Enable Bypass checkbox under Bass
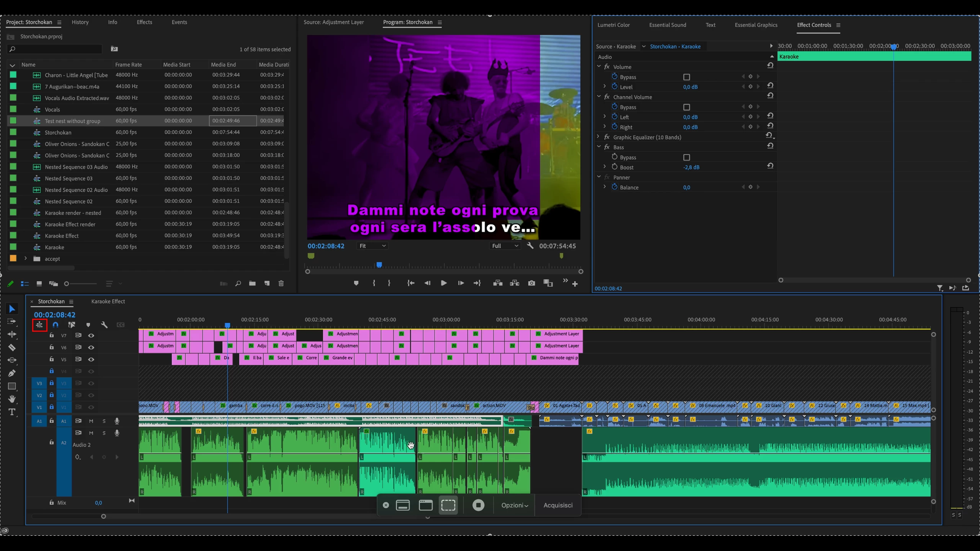Image resolution: width=980 pixels, height=551 pixels. [x=686, y=157]
